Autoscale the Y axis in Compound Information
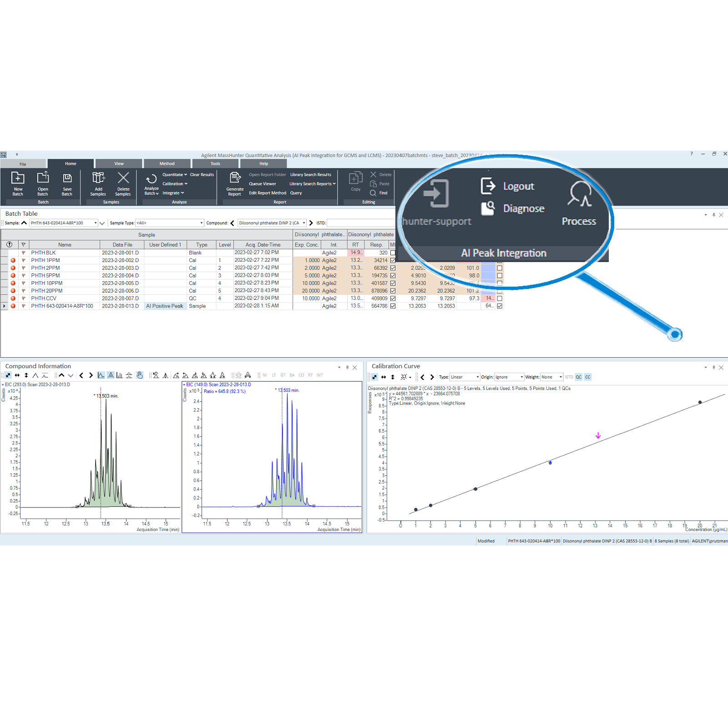 pyautogui.click(x=26, y=375)
